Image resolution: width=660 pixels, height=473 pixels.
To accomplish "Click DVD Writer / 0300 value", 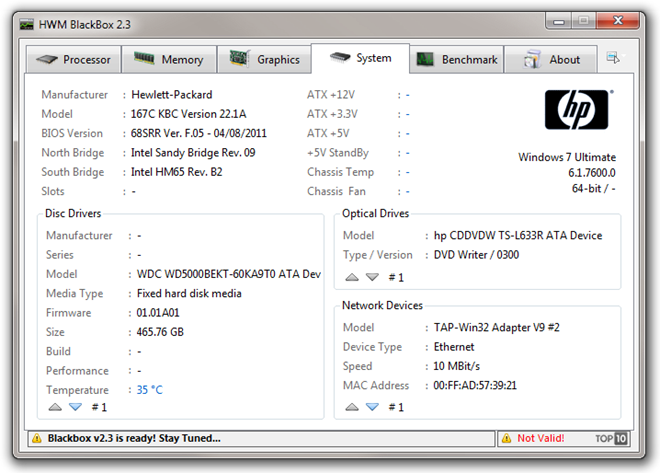I will coord(476,255).
